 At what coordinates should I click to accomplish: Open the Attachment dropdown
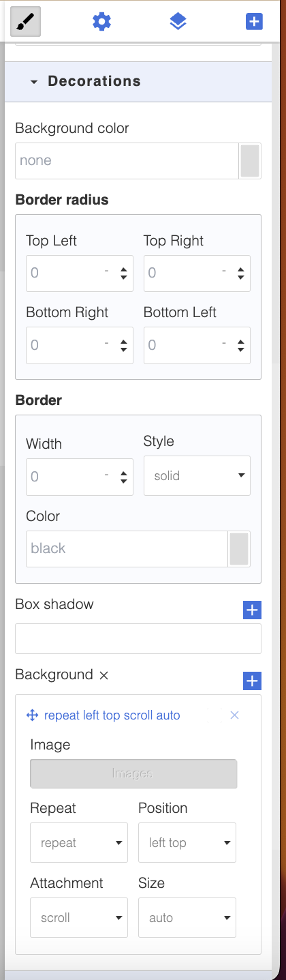coord(79,918)
